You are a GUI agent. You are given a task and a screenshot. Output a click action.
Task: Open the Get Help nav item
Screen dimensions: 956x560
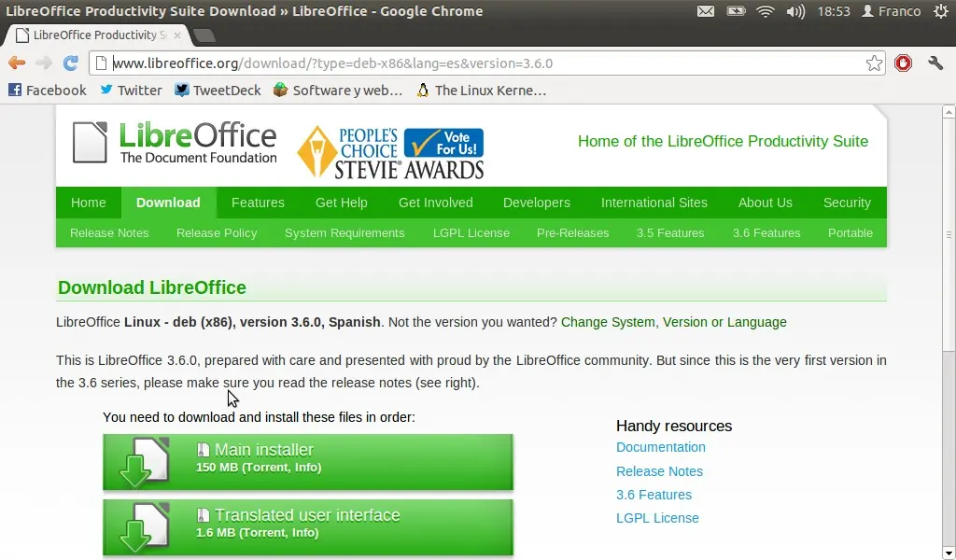342,203
